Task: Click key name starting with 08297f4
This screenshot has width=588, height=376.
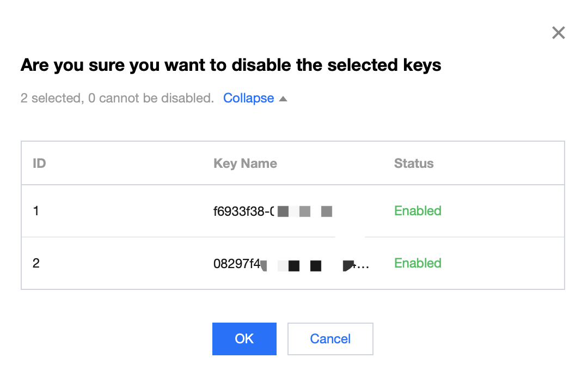Action: click(x=237, y=264)
